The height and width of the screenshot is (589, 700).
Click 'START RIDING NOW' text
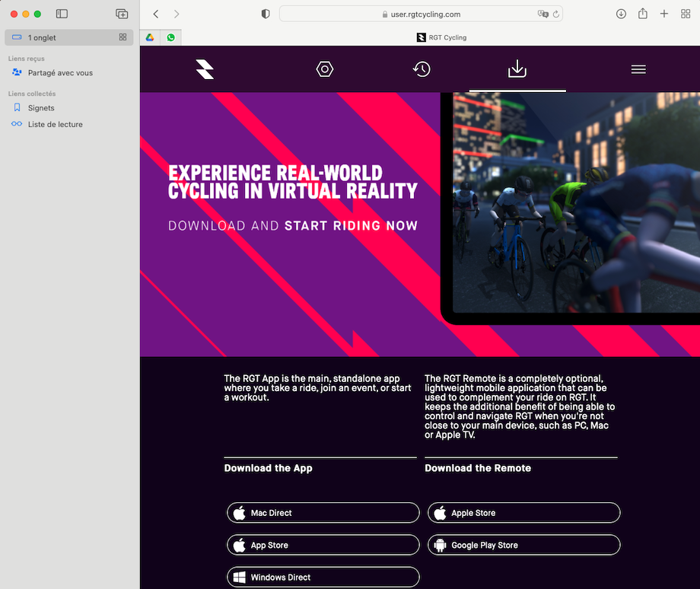[x=351, y=225]
